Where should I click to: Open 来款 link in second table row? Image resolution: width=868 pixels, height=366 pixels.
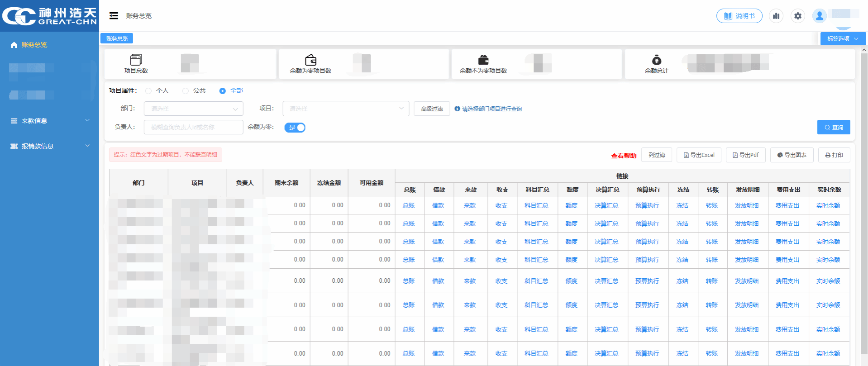tap(470, 223)
